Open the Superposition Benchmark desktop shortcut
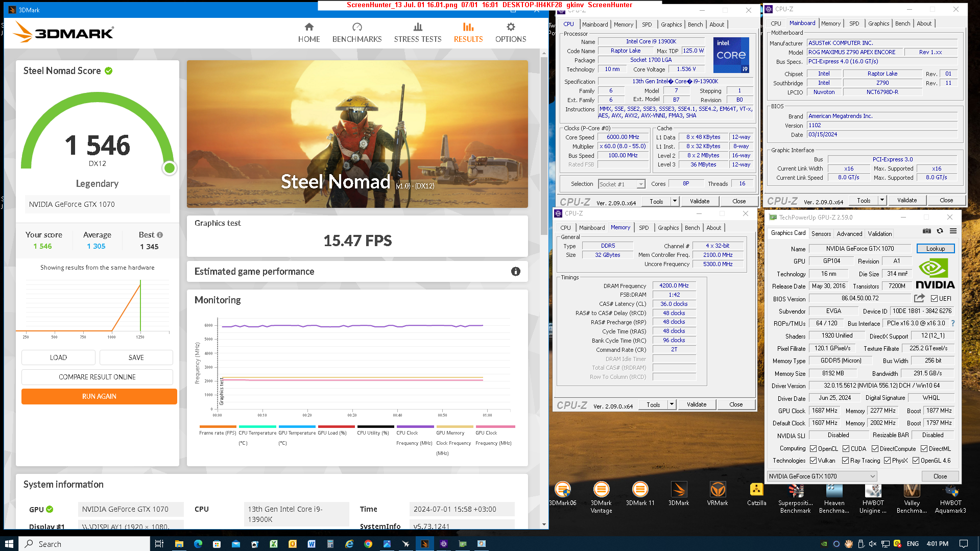Image resolution: width=980 pixels, height=551 pixels. coord(796,497)
